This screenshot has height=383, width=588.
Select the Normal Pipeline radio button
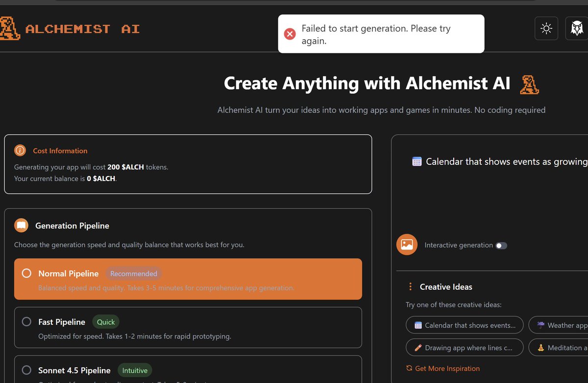click(x=27, y=273)
